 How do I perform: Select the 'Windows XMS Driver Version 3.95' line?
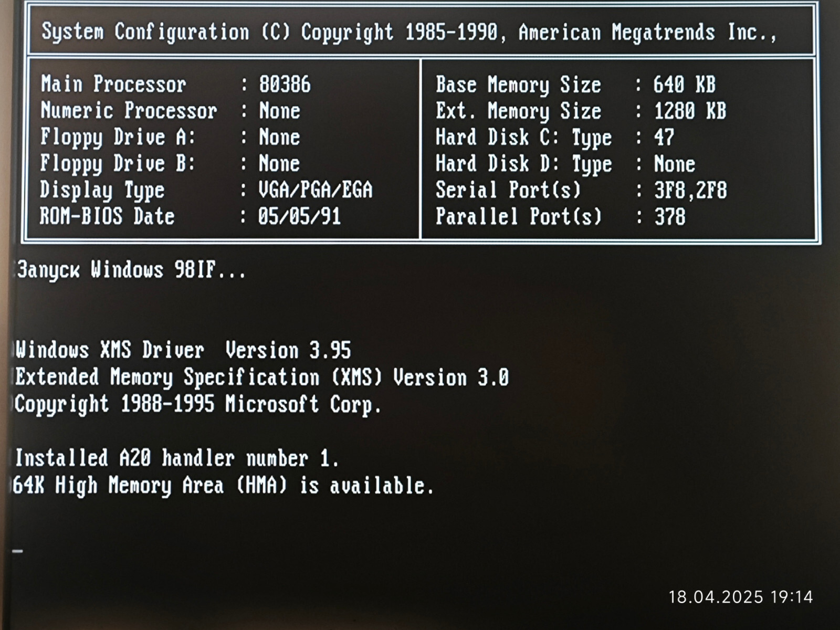pyautogui.click(x=183, y=350)
